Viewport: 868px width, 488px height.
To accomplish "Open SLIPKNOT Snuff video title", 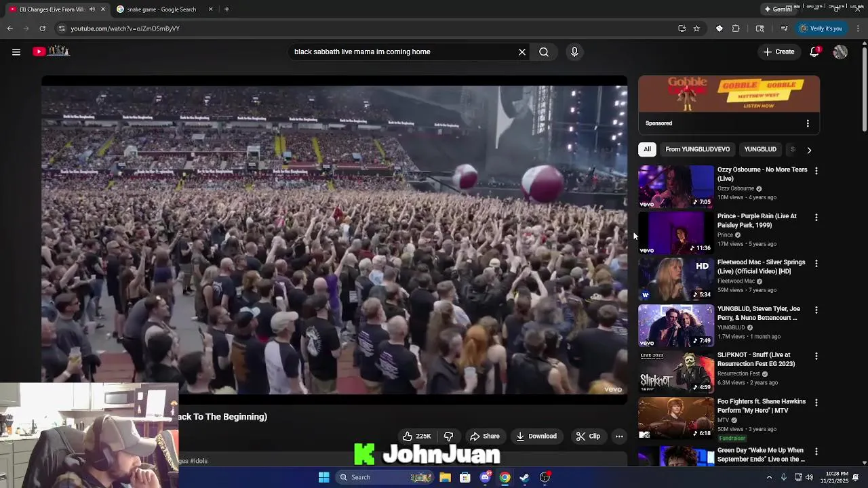I will click(756, 359).
